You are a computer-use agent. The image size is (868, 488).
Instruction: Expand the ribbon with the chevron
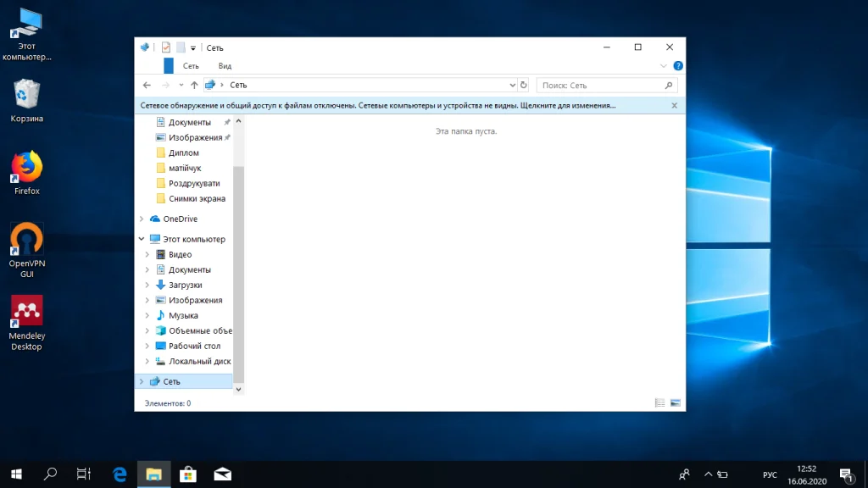[663, 66]
